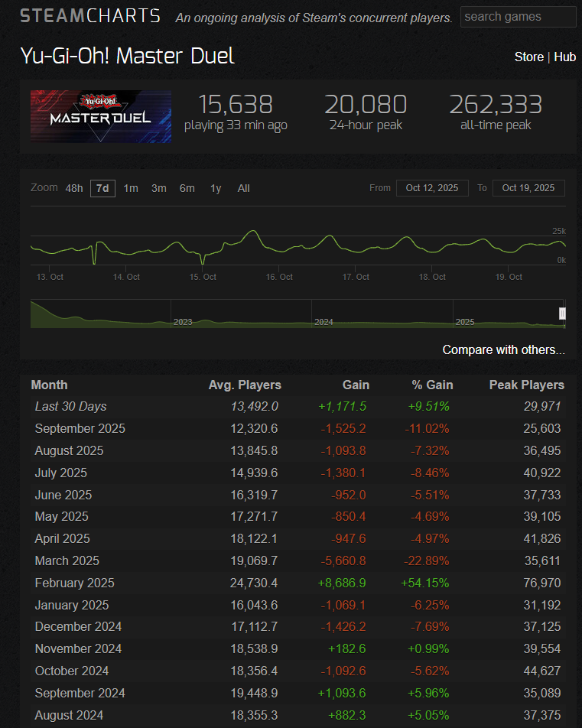Click the +1,171.5 gain value
The image size is (582, 728).
[343, 406]
